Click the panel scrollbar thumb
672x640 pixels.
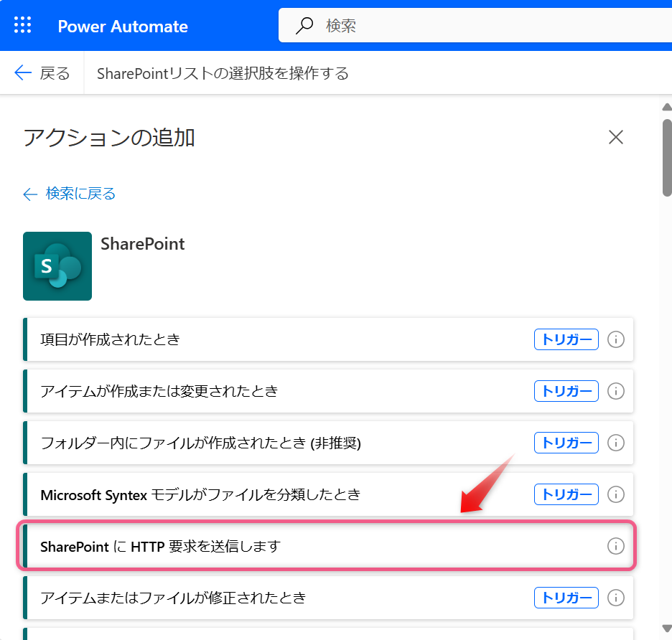pos(667,157)
